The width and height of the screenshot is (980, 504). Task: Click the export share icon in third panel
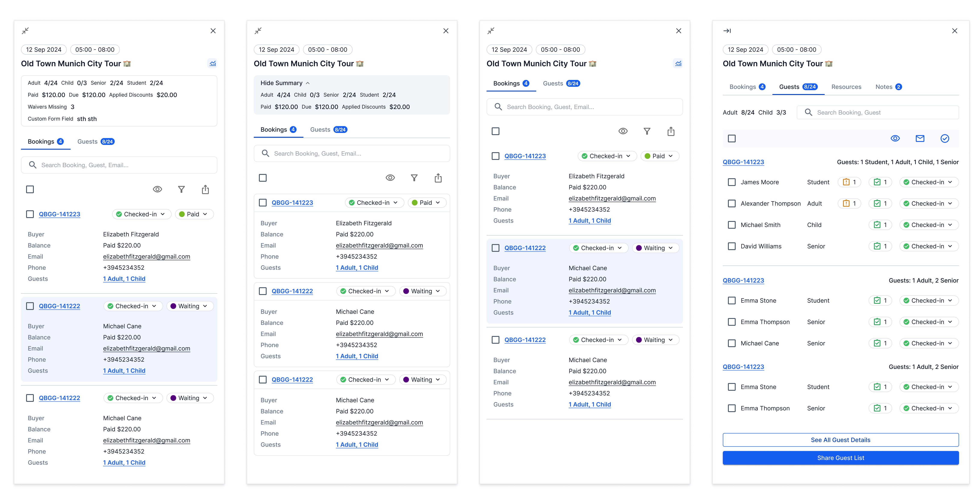point(671,131)
